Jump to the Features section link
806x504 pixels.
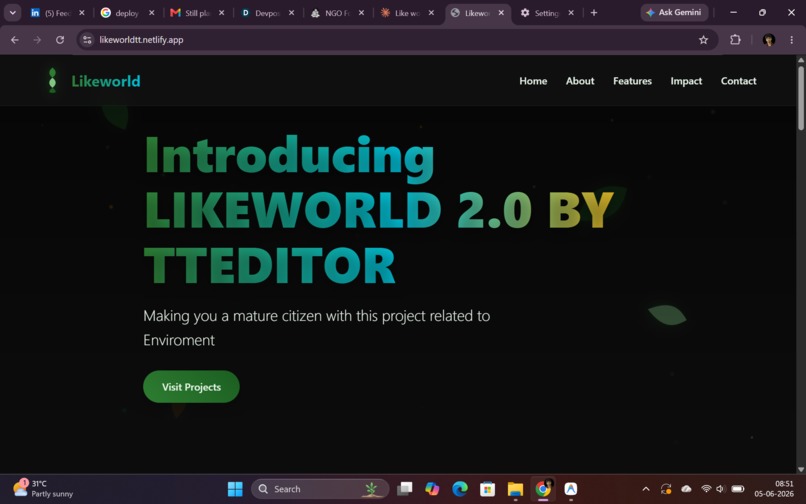[x=632, y=81]
